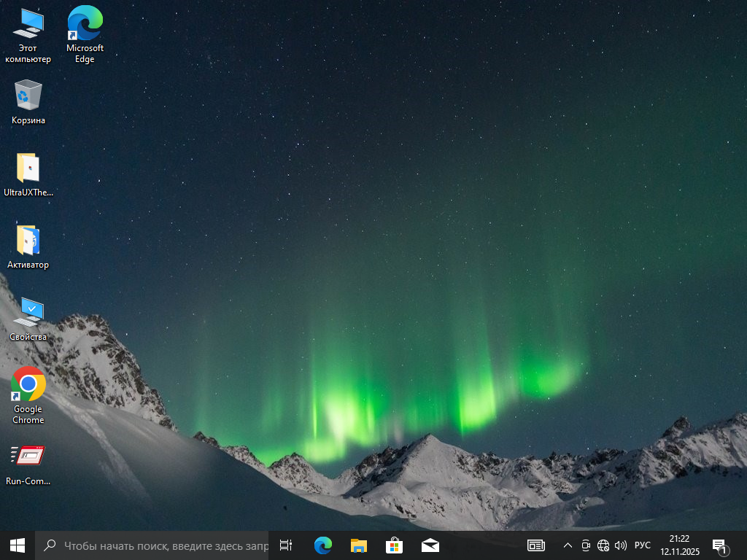The image size is (747, 560).
Task: Open the Mail app on the taskbar
Action: point(430,545)
